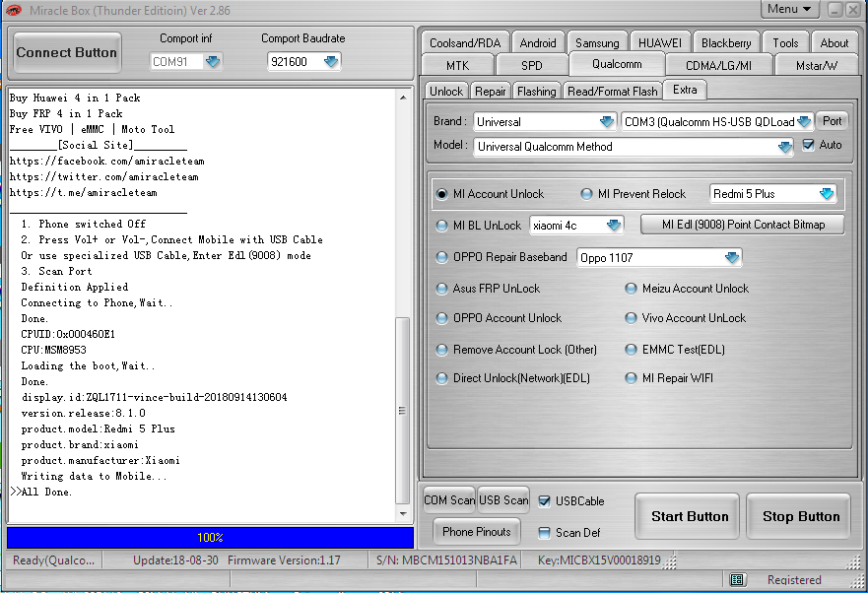Switch to the Unlock sub-tab
Image resolution: width=868 pixels, height=593 pixels.
point(446,92)
